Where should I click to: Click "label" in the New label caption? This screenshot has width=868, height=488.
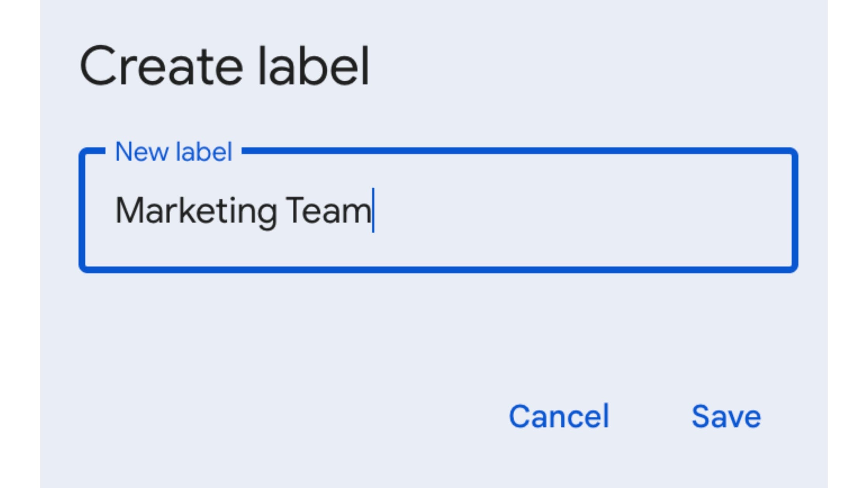204,152
